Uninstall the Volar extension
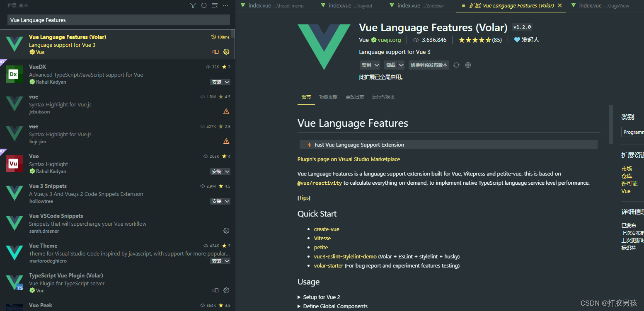The width and height of the screenshot is (644, 311). click(x=390, y=65)
